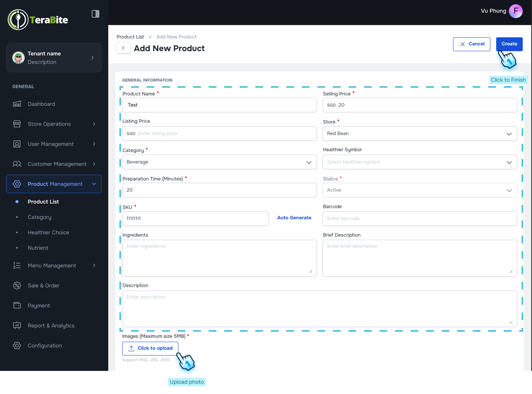The height and width of the screenshot is (394, 532).
Task: Open User Management via its sidebar icon
Action: click(x=17, y=144)
